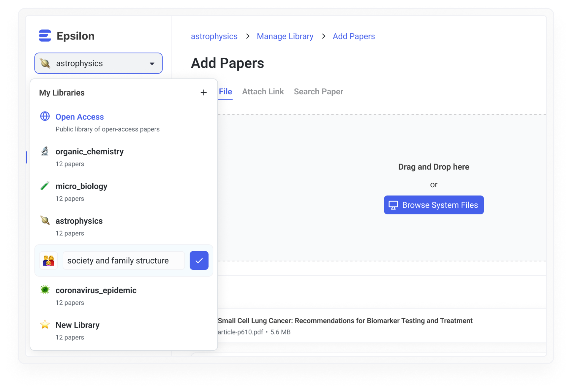Edit the society and family structure name field
572x392 pixels.
pyautogui.click(x=124, y=261)
